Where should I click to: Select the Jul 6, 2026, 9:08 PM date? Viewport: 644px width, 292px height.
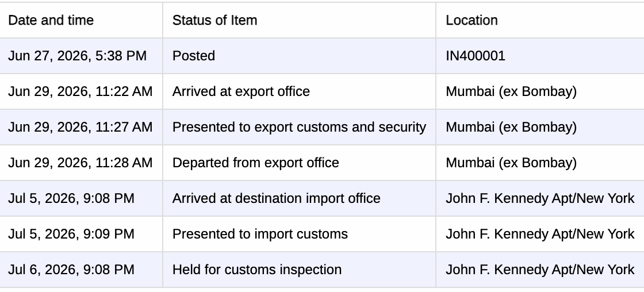71,270
